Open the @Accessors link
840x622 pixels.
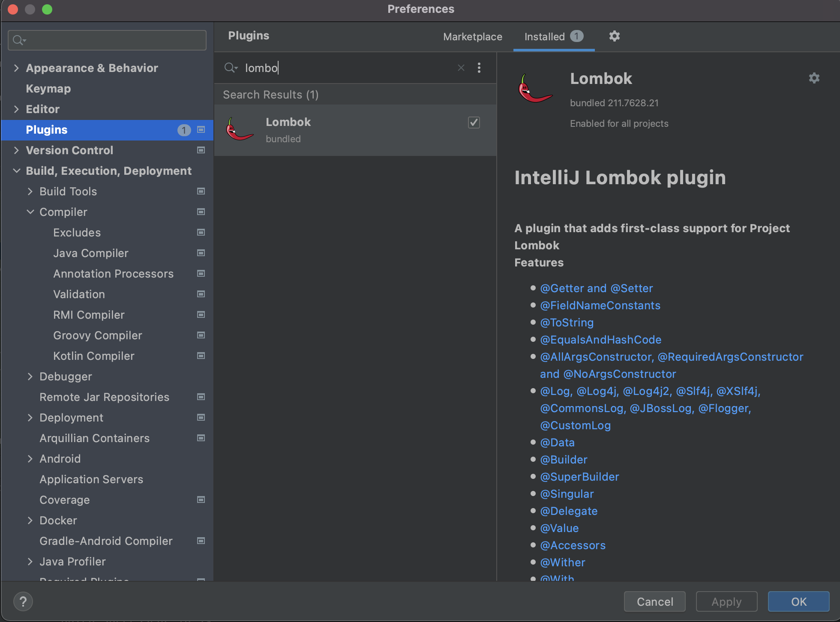click(573, 545)
